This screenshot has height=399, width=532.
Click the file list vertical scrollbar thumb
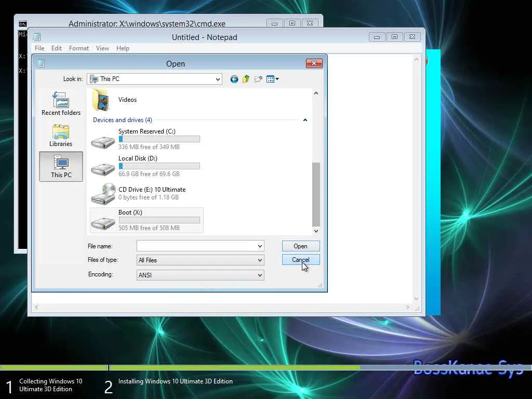[316, 194]
